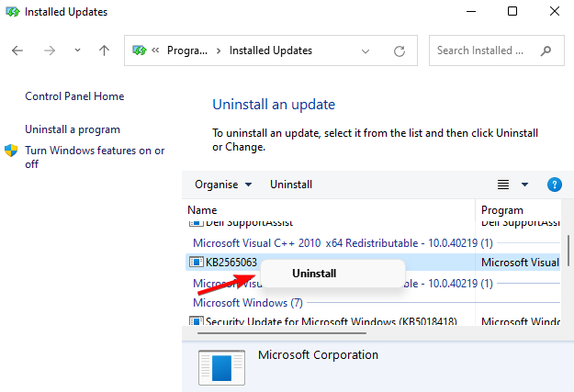The image size is (574, 392).
Task: Click the horizontal scrollbar under the list
Action: pyautogui.click(x=282, y=333)
